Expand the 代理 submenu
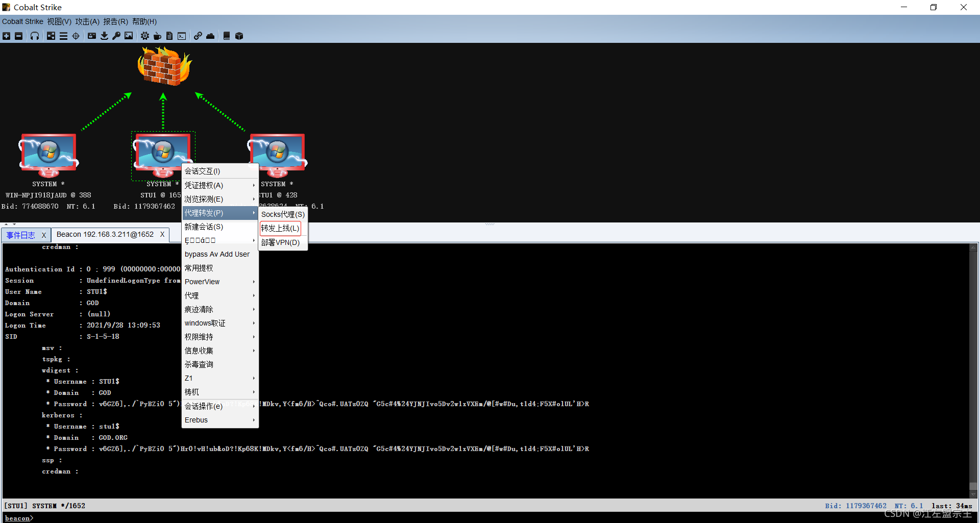This screenshot has height=523, width=980. (x=220, y=295)
